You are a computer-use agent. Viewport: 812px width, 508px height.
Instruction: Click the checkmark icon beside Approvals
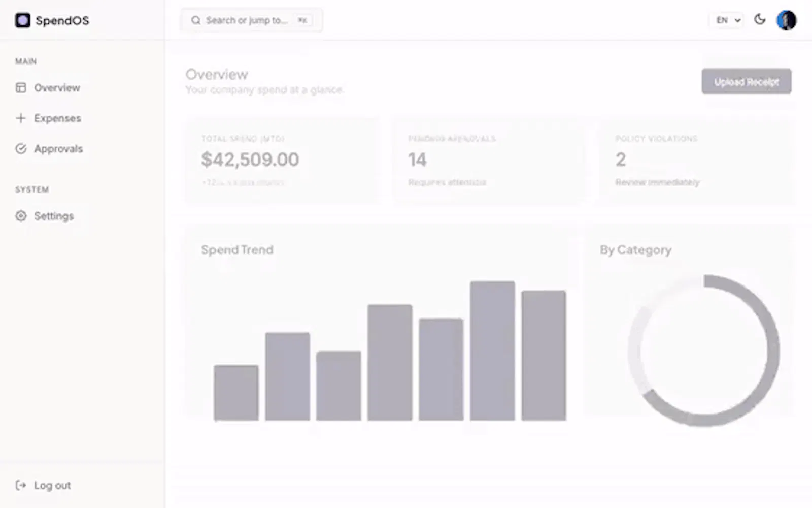(21, 149)
